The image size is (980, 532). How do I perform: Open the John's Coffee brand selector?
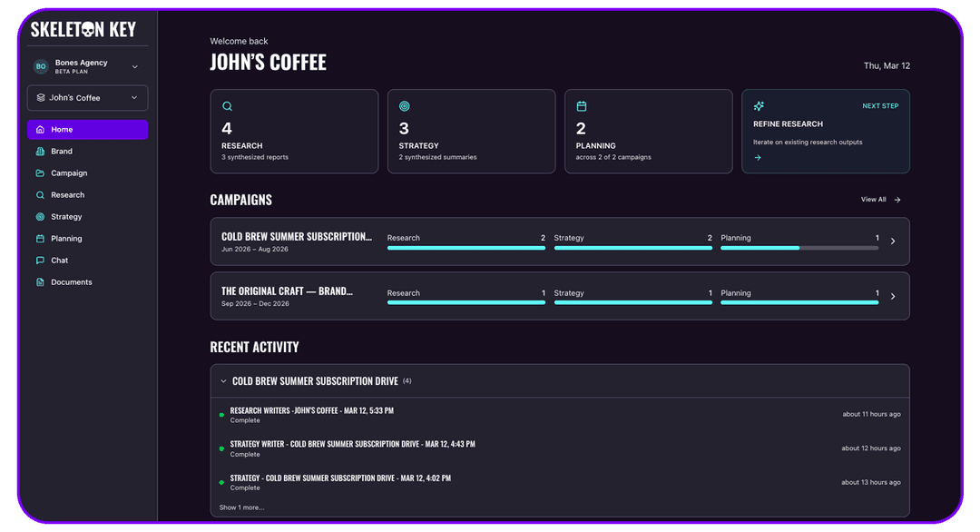click(x=87, y=97)
